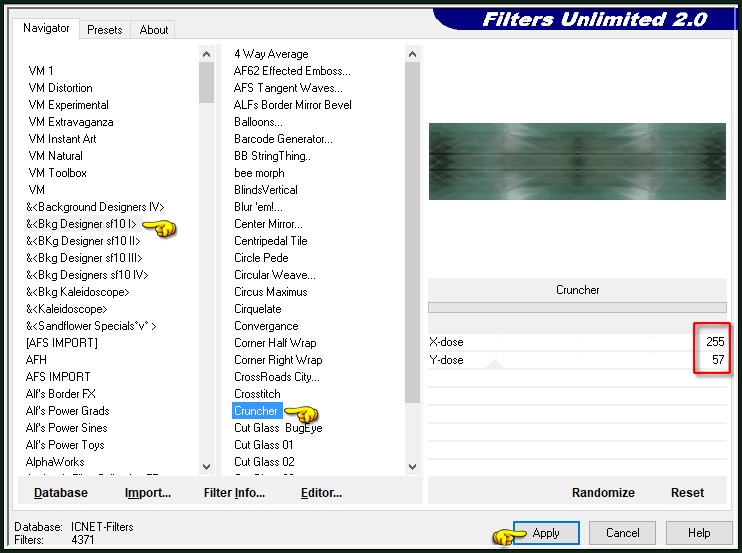Screen dimensions: 742x553
Task: Choose Cut Glass 01 filter
Action: click(264, 445)
